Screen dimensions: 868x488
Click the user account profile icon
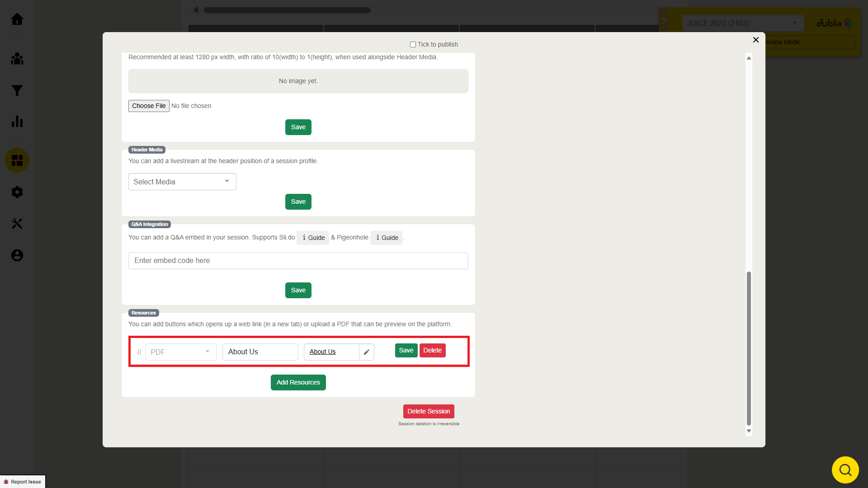point(17,255)
